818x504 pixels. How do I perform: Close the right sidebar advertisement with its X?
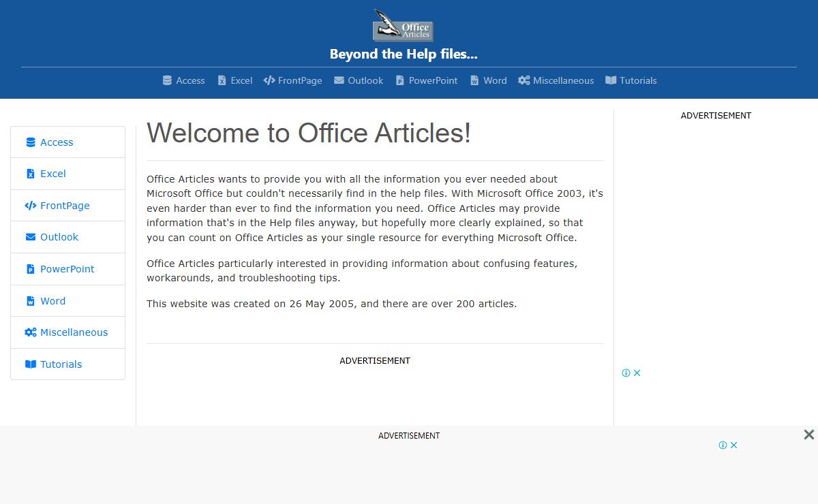[x=637, y=373]
